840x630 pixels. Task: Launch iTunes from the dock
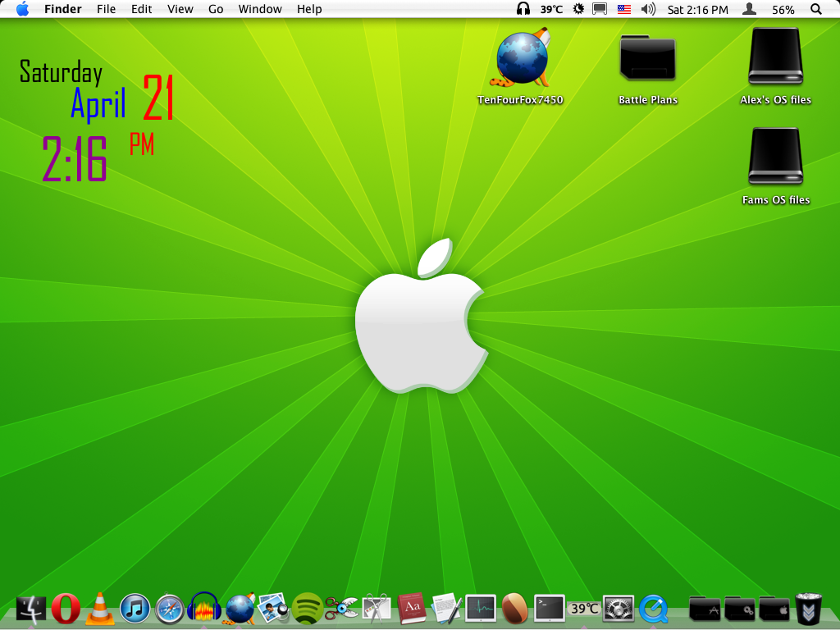point(135,609)
